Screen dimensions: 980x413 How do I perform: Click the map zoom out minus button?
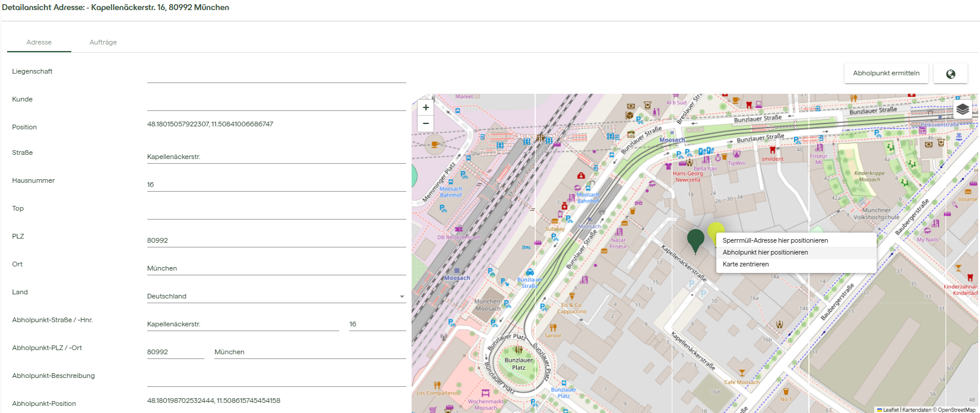coord(425,123)
